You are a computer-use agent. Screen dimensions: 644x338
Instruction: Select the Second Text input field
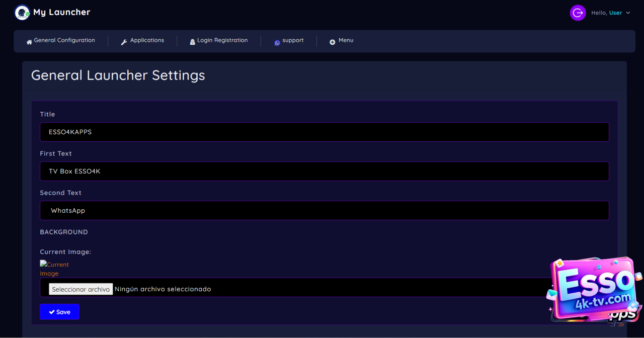point(324,211)
